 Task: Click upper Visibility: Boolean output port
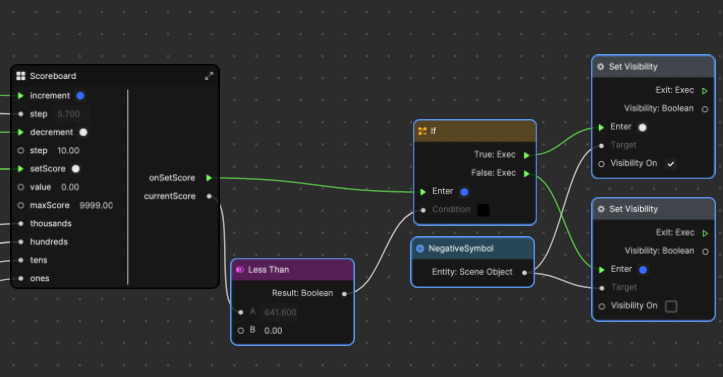click(x=705, y=109)
